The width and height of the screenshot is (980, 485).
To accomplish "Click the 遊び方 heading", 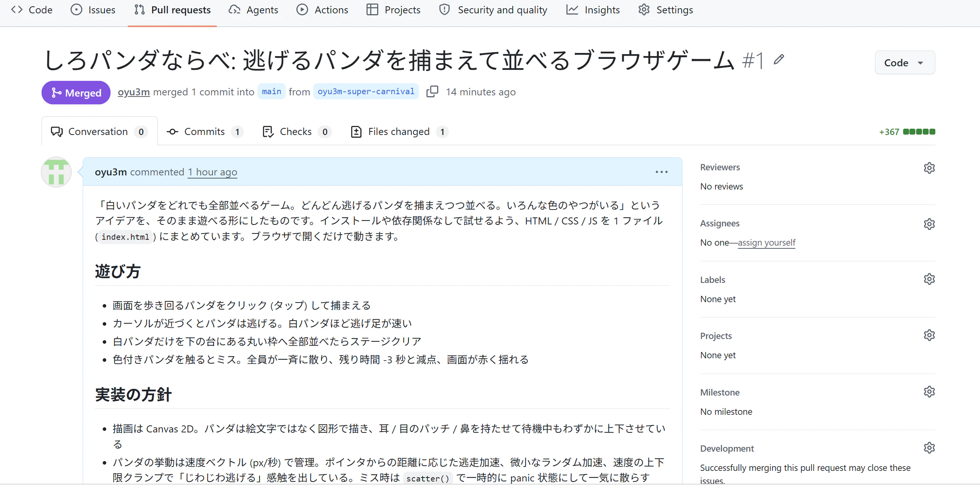I will tap(118, 271).
